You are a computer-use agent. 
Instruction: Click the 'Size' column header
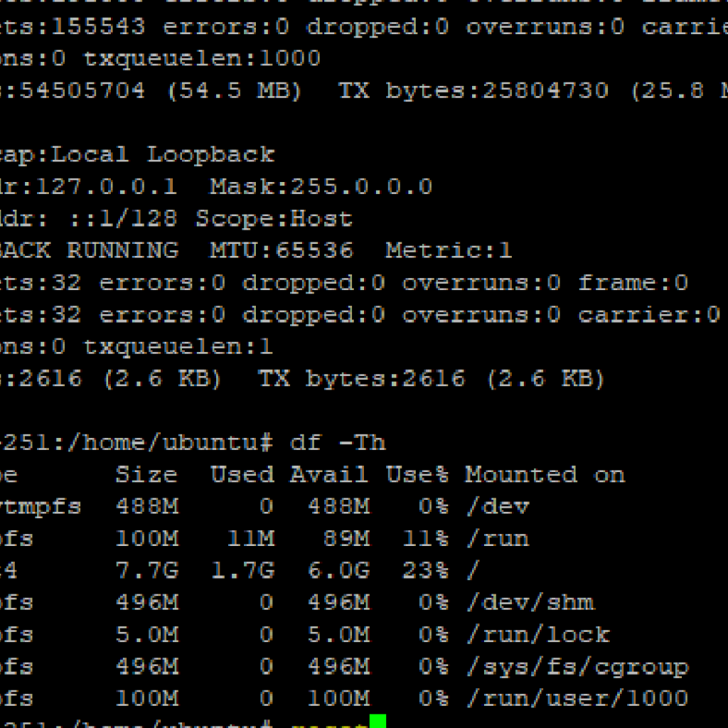coord(146,475)
